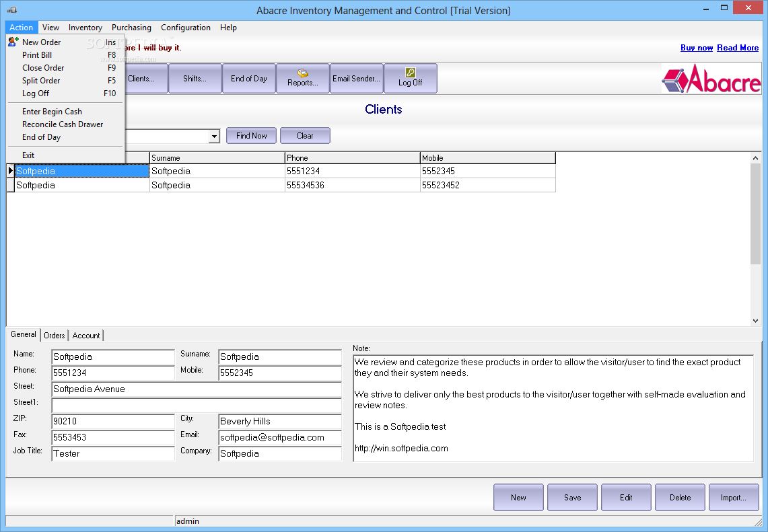Open the Action menu
Viewport: 768px width, 532px height.
pyautogui.click(x=21, y=28)
